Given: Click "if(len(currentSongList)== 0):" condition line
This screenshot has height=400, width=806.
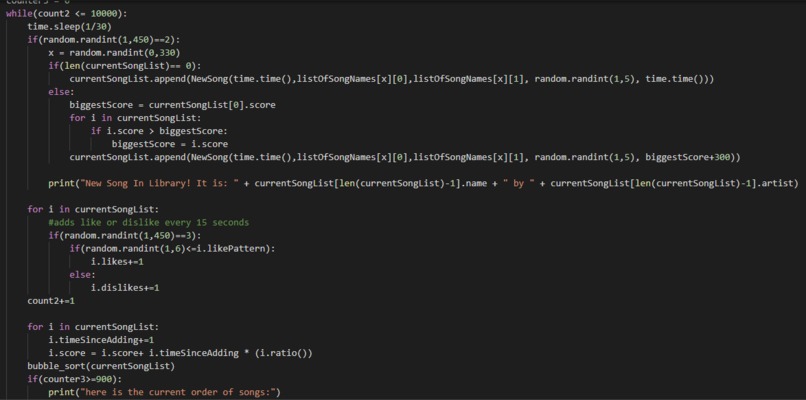Looking at the screenshot, I should point(125,66).
